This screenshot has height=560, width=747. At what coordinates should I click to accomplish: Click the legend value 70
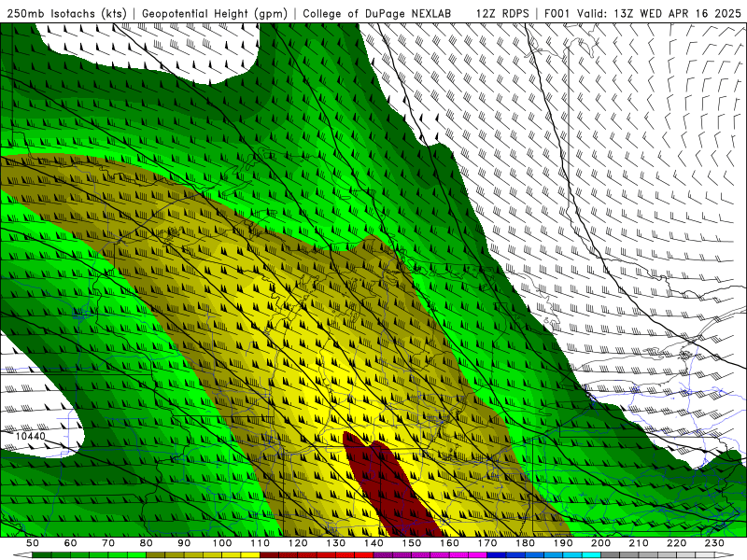coord(108,543)
